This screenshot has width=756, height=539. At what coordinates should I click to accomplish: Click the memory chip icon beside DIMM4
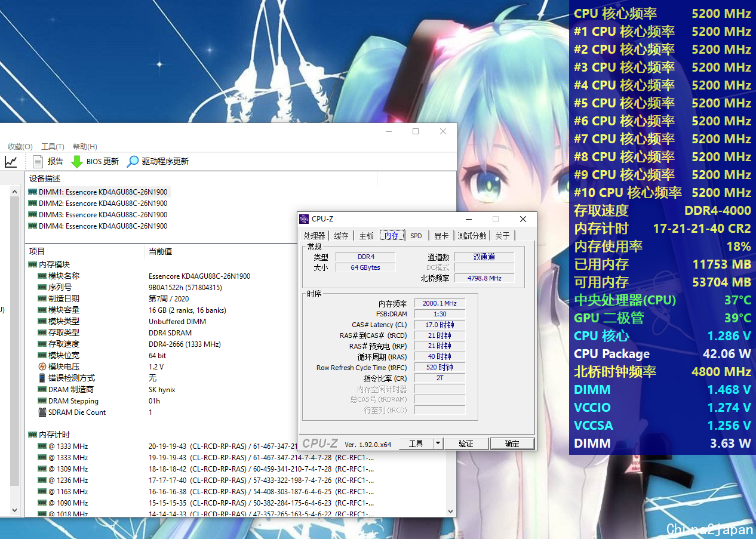(x=32, y=226)
